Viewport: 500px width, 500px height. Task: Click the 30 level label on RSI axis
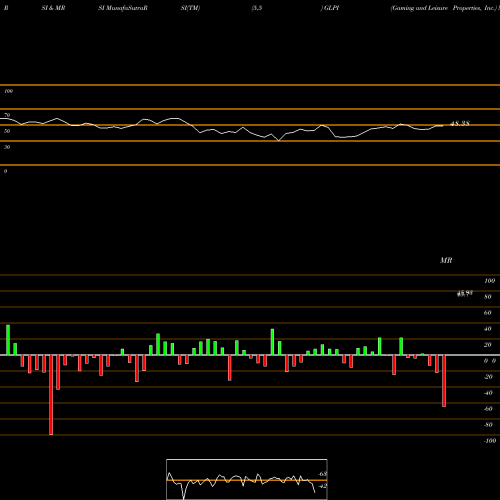[x=7, y=147]
